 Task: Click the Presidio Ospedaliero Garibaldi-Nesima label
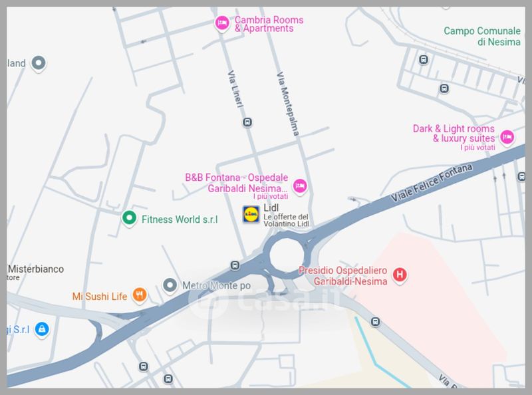[342, 275]
